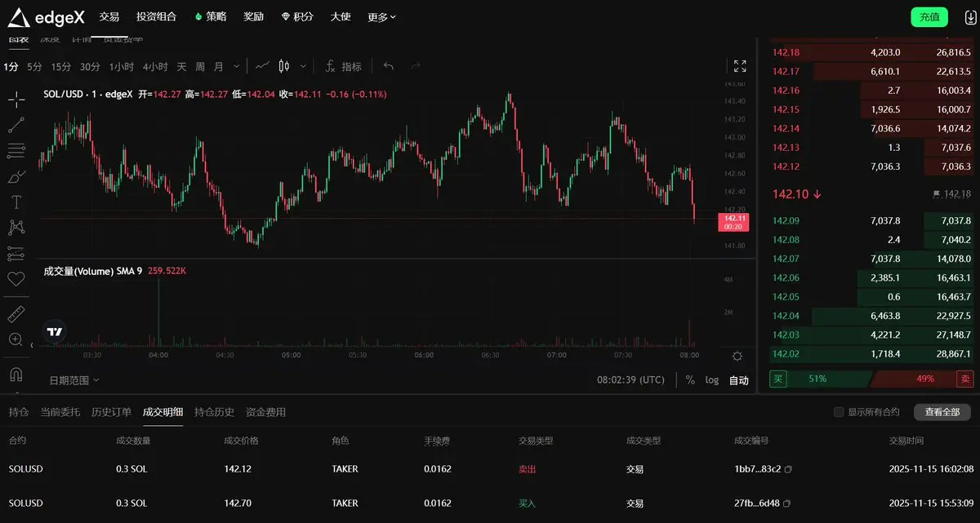The image size is (980, 523).
Task: Open the 奖励 menu
Action: tap(254, 17)
